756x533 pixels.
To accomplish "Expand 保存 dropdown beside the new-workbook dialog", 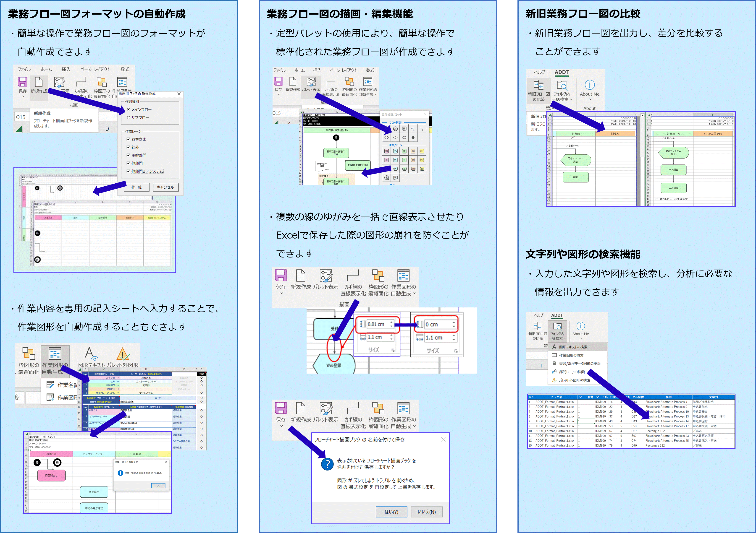I will click(23, 96).
